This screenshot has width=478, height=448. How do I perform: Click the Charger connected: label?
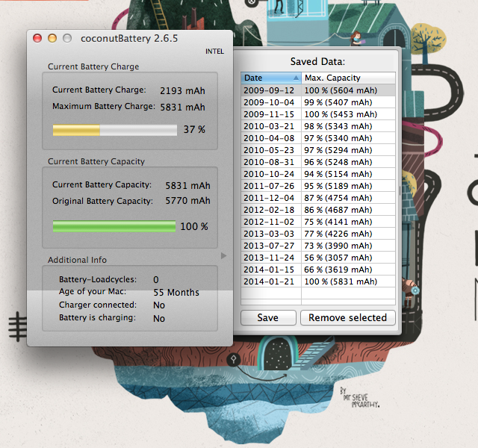click(x=98, y=305)
